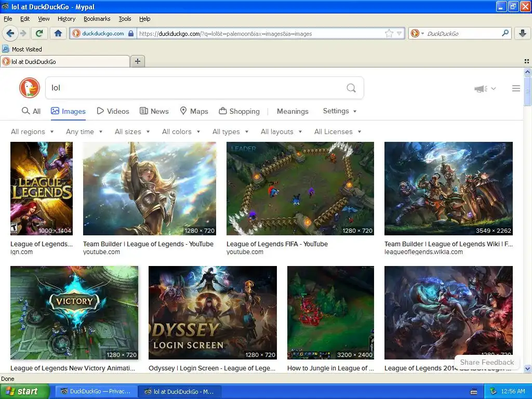Click the scrollbar up arrow
Image resolution: width=532 pixels, height=399 pixels.
(527, 72)
